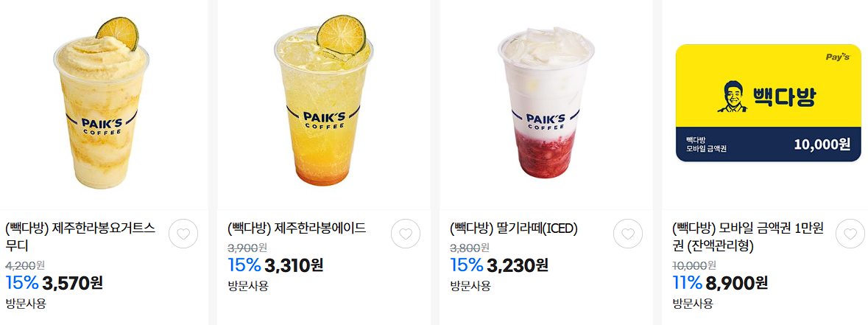Click the 3,570원 discounted price
The width and height of the screenshot is (868, 325).
point(73,283)
